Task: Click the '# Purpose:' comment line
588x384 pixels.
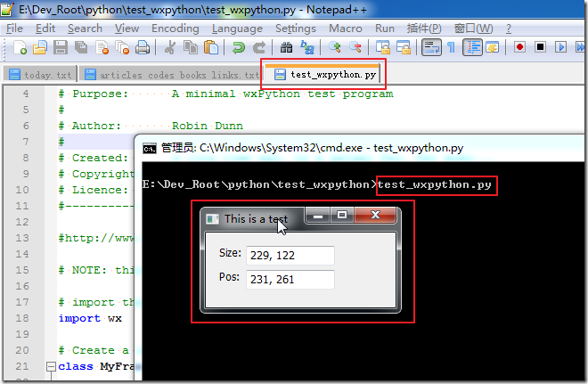Action: 225,94
